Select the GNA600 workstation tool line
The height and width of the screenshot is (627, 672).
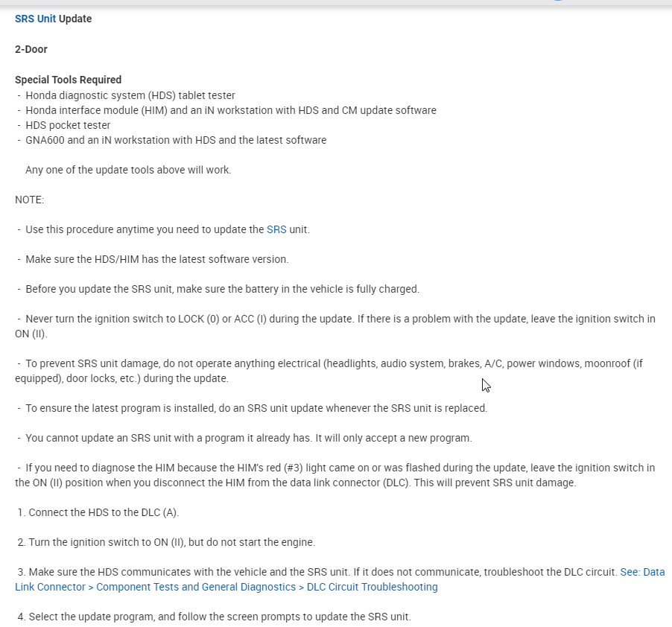pos(176,140)
